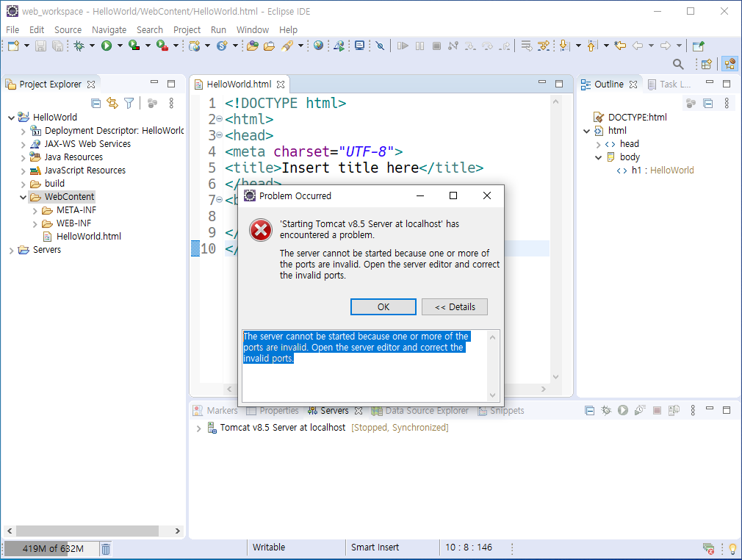Click the Launch Web Services Explorer icon
The height and width of the screenshot is (560, 742).
pyautogui.click(x=339, y=46)
